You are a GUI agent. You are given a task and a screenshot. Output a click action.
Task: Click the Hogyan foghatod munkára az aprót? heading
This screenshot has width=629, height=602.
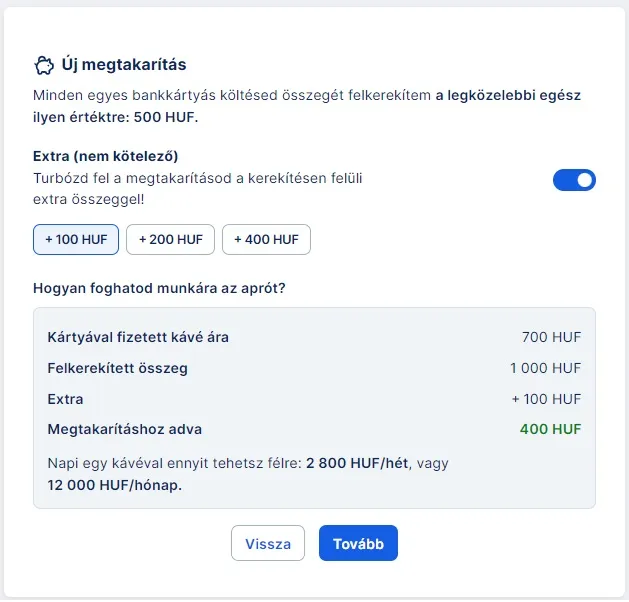(160, 289)
